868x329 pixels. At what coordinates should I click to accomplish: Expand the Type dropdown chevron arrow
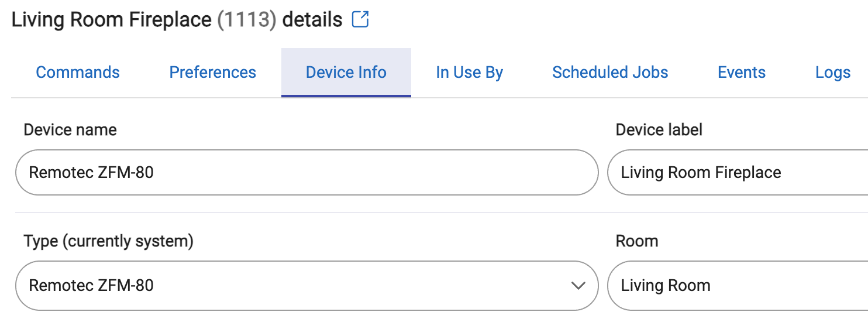pos(578,286)
